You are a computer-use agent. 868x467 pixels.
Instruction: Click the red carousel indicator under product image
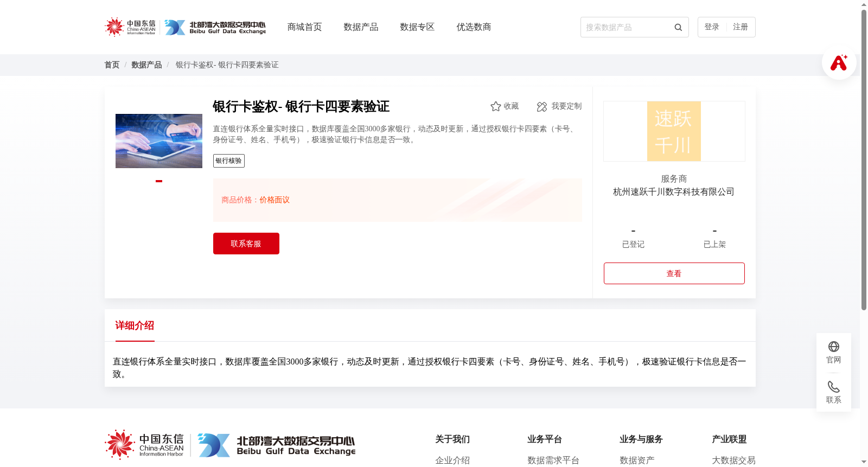coord(159,181)
